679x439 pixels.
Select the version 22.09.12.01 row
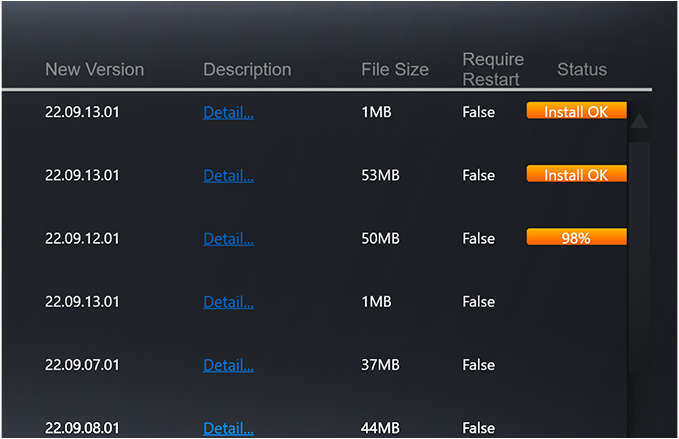point(82,239)
